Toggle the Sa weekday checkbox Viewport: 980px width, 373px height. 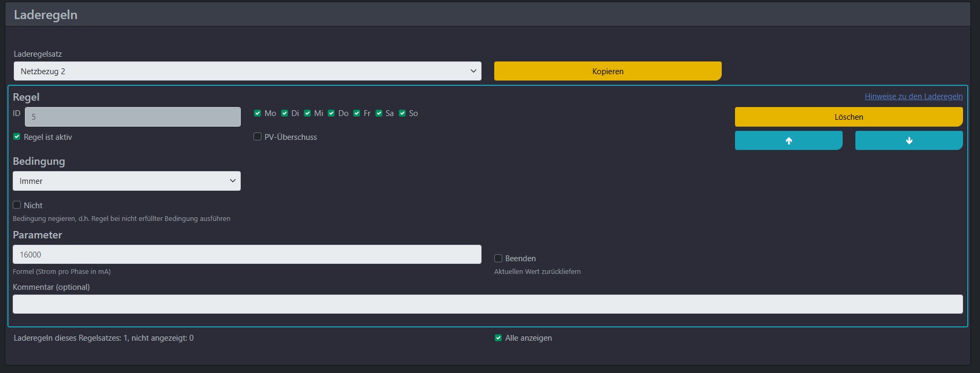[x=379, y=113]
